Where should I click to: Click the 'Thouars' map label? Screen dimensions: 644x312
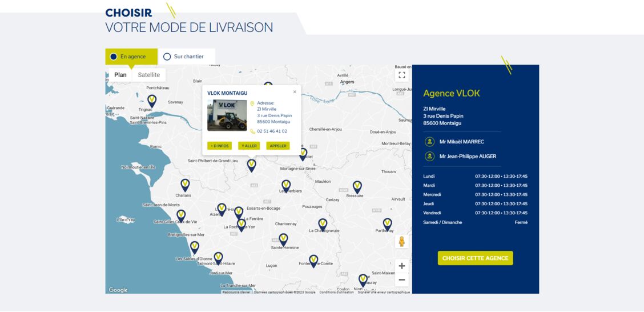click(389, 171)
